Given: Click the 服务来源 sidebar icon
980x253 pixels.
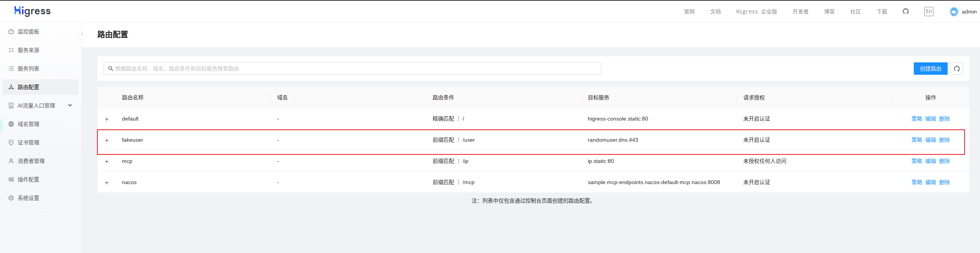Looking at the screenshot, I should pos(11,50).
